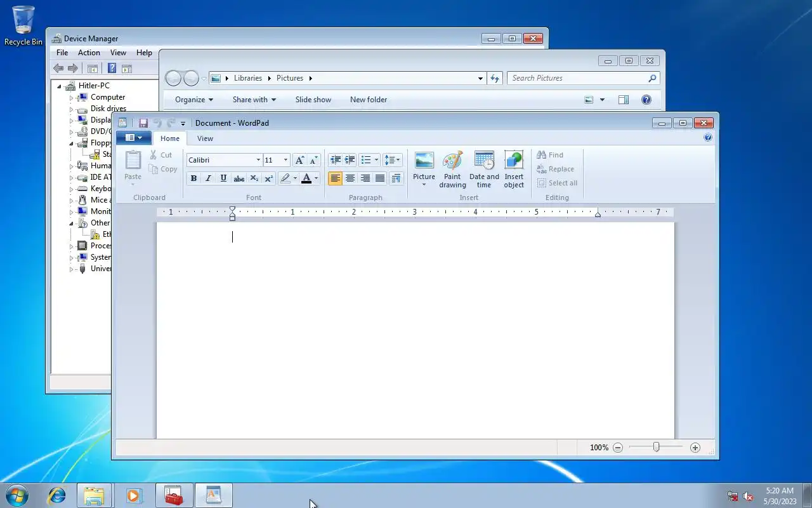
Task: Insert a Picture via ribbon icon
Action: [x=424, y=160]
